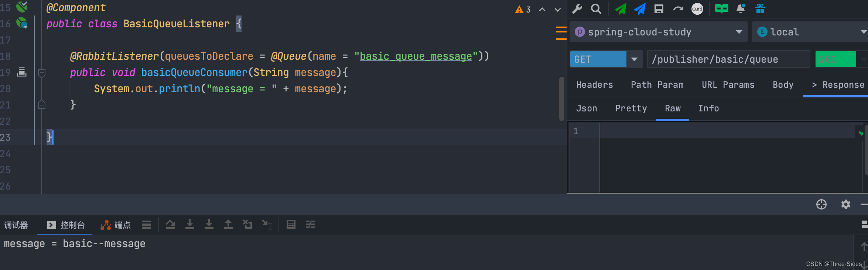The width and height of the screenshot is (868, 270).
Task: Click the printer-like gutter icon beside basicQueueConsumer
Action: [x=22, y=72]
